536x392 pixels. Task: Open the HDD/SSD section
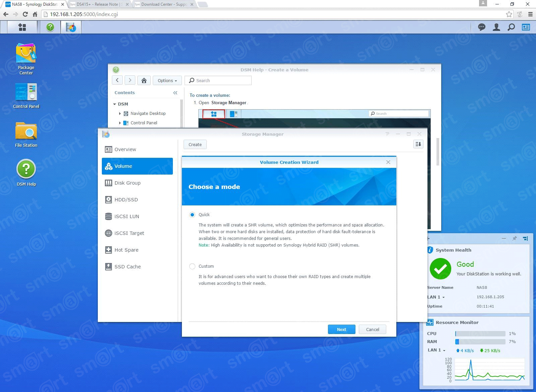(x=137, y=200)
